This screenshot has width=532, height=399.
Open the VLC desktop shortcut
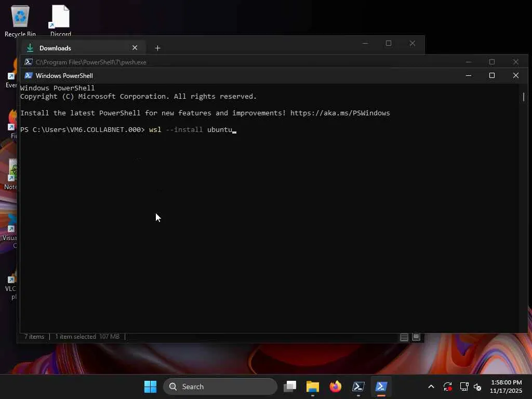pyautogui.click(x=10, y=284)
